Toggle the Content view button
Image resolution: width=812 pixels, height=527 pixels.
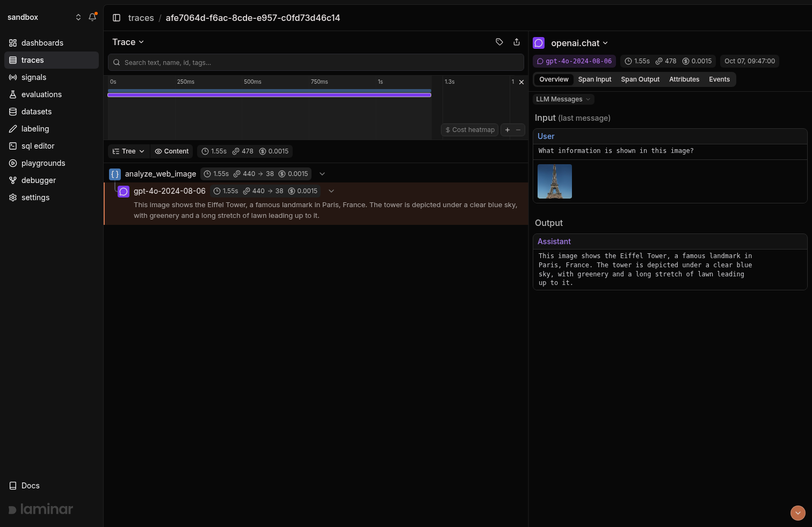point(172,151)
